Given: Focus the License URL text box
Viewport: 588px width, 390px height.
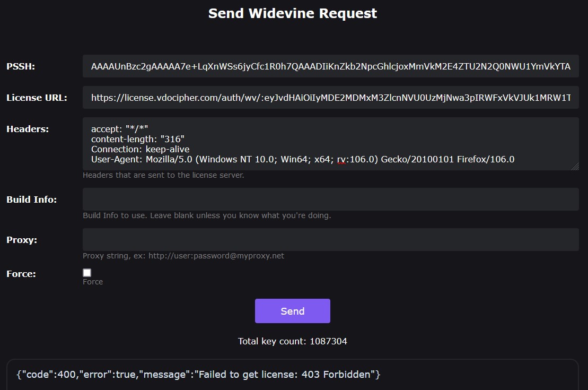Looking at the screenshot, I should coord(330,98).
